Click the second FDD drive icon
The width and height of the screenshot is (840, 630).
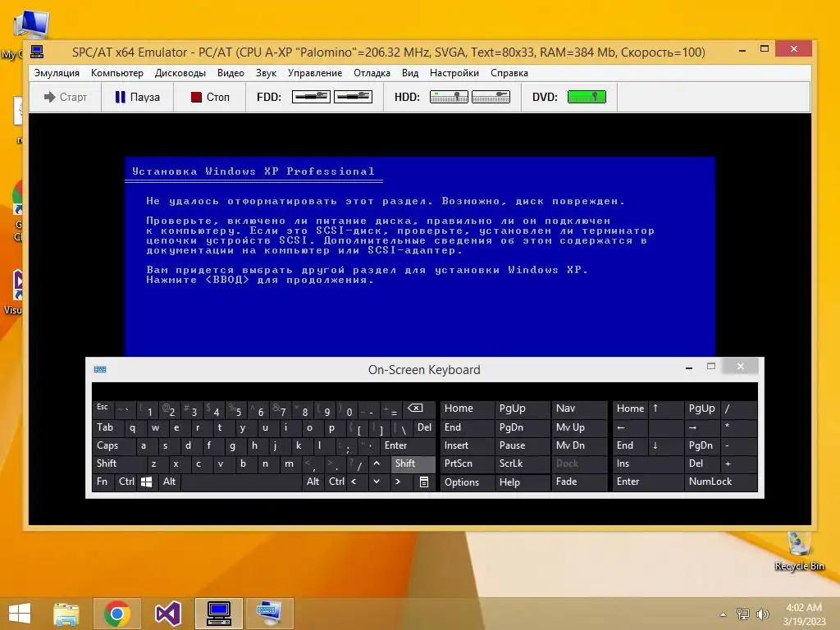pos(353,97)
